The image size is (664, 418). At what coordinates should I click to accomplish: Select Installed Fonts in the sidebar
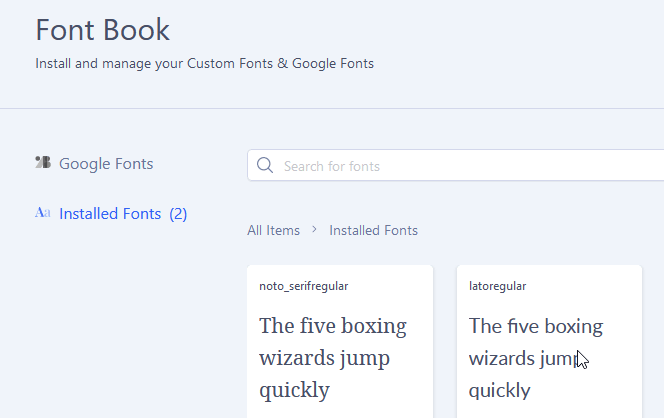[110, 213]
